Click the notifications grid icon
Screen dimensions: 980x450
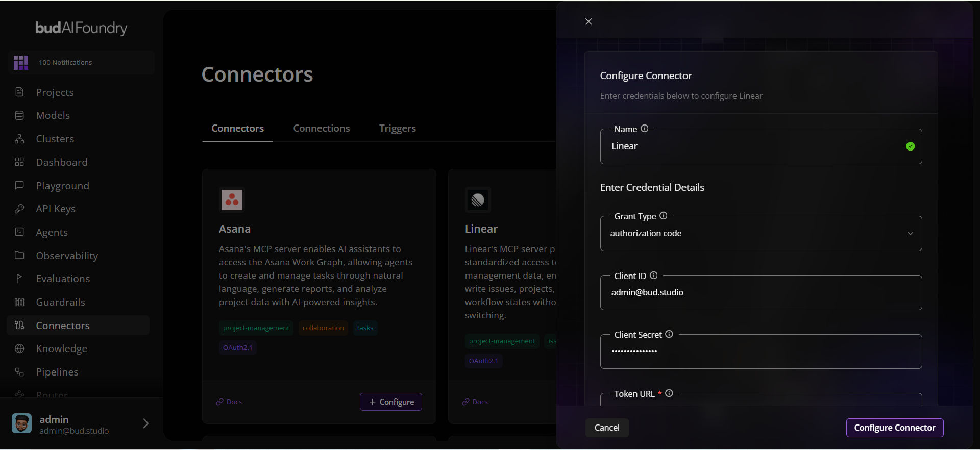(21, 62)
